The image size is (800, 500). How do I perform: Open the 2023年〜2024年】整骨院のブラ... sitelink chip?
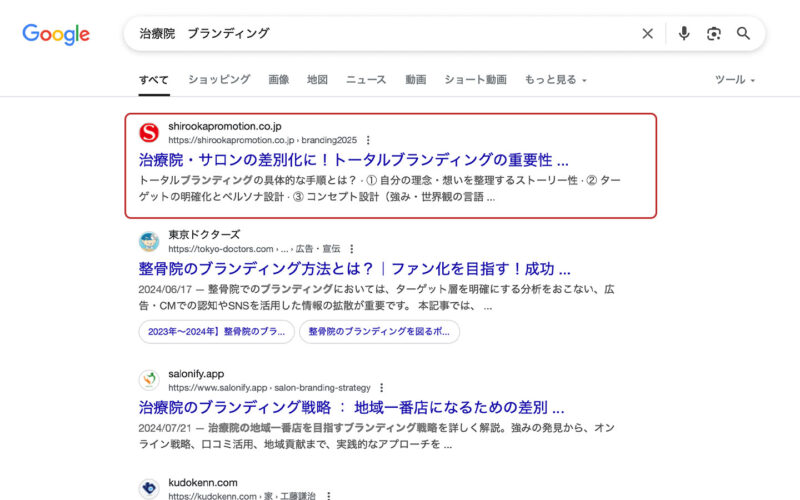click(x=216, y=332)
